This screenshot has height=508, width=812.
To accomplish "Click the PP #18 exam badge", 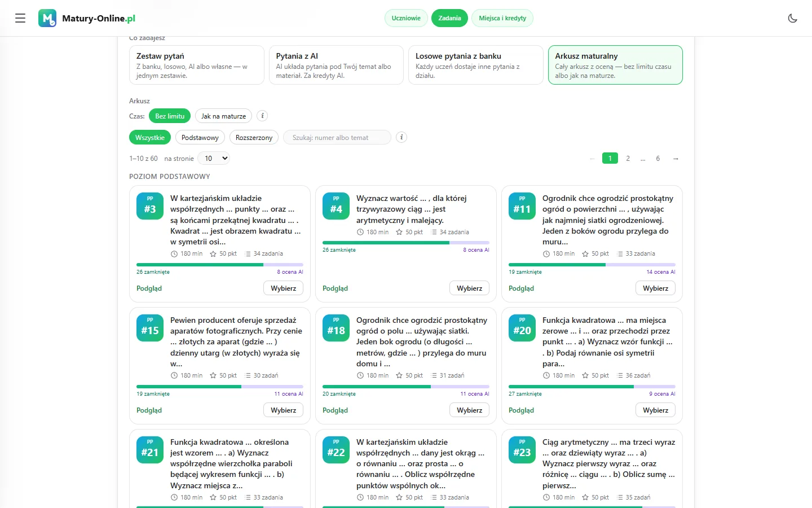I will (x=336, y=328).
